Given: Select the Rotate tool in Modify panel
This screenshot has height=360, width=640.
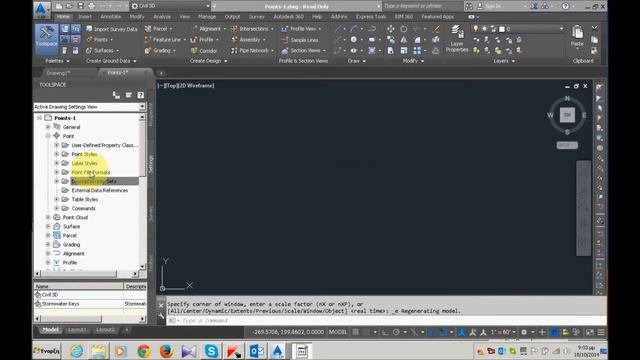Looking at the screenshot, I should tap(403, 29).
